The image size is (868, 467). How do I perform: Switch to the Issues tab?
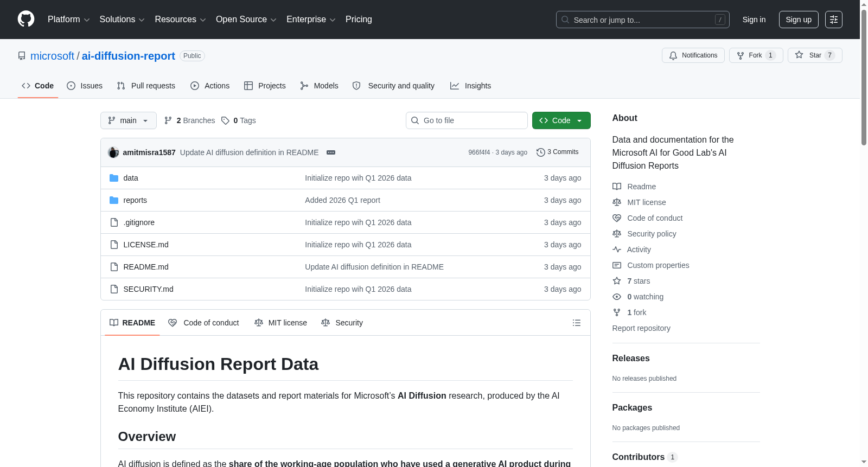[x=85, y=86]
